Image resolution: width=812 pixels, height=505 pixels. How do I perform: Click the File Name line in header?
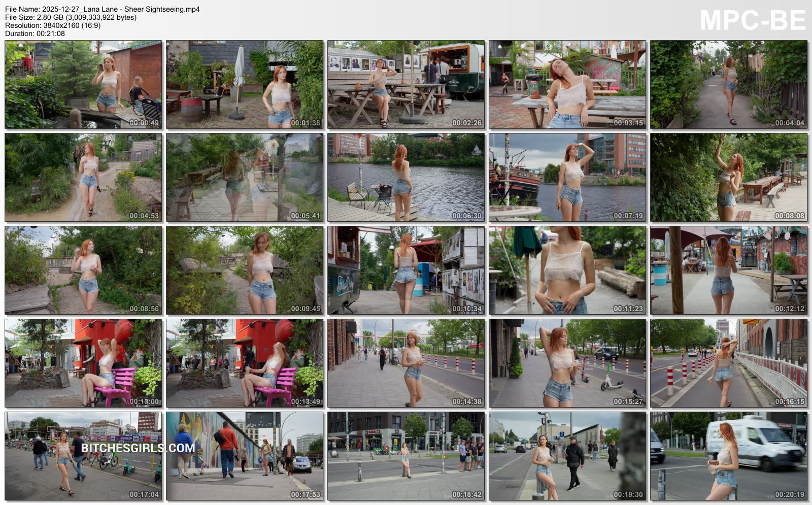103,9
